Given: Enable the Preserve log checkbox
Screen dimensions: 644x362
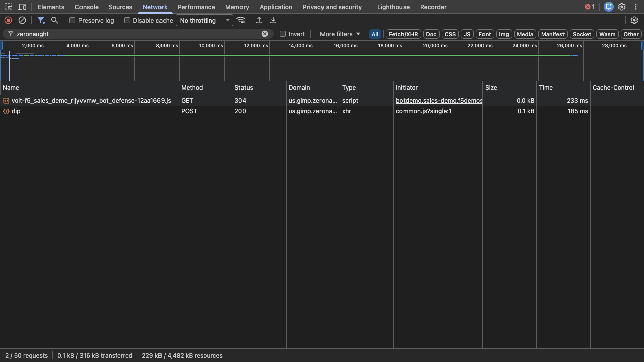Looking at the screenshot, I should coord(72,20).
